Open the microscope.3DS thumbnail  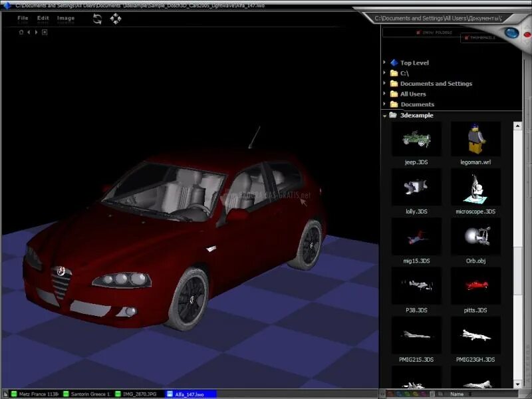pos(475,188)
